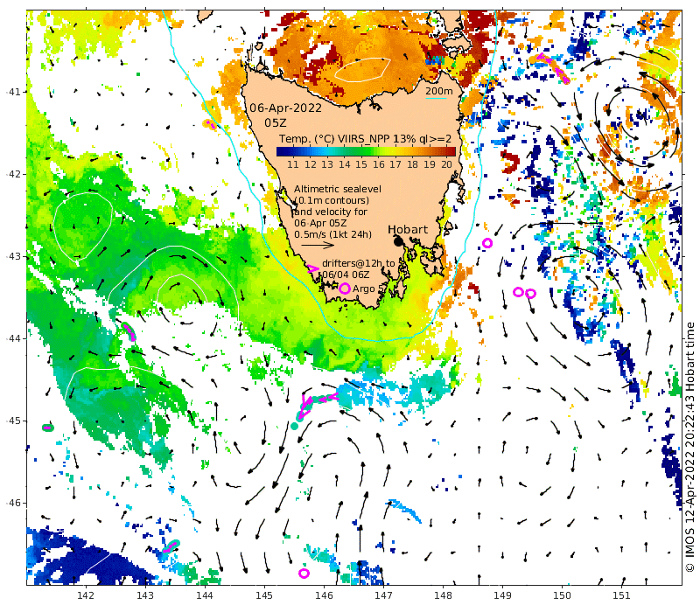The height and width of the screenshot is (612, 700).
Task: Click the temperature color scale bar
Action: pyautogui.click(x=366, y=151)
